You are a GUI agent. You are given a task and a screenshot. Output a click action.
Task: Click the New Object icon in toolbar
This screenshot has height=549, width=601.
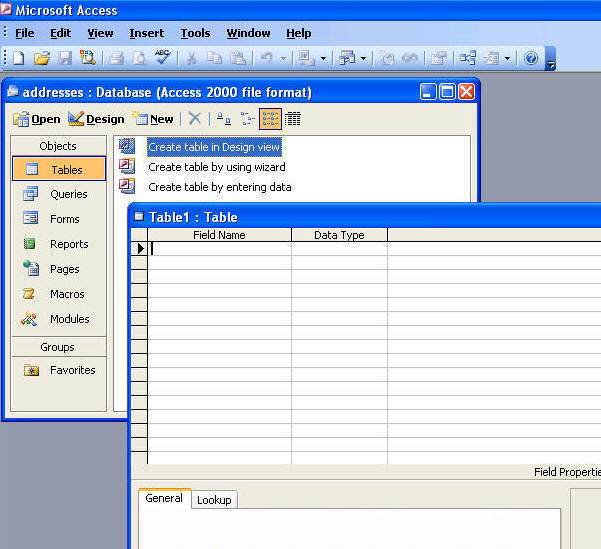pyautogui.click(x=491, y=58)
